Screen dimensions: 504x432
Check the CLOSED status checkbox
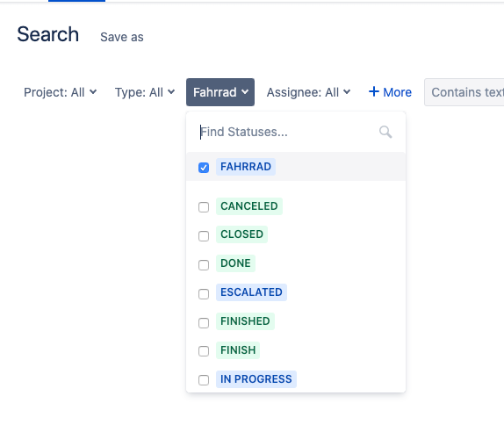(x=204, y=236)
